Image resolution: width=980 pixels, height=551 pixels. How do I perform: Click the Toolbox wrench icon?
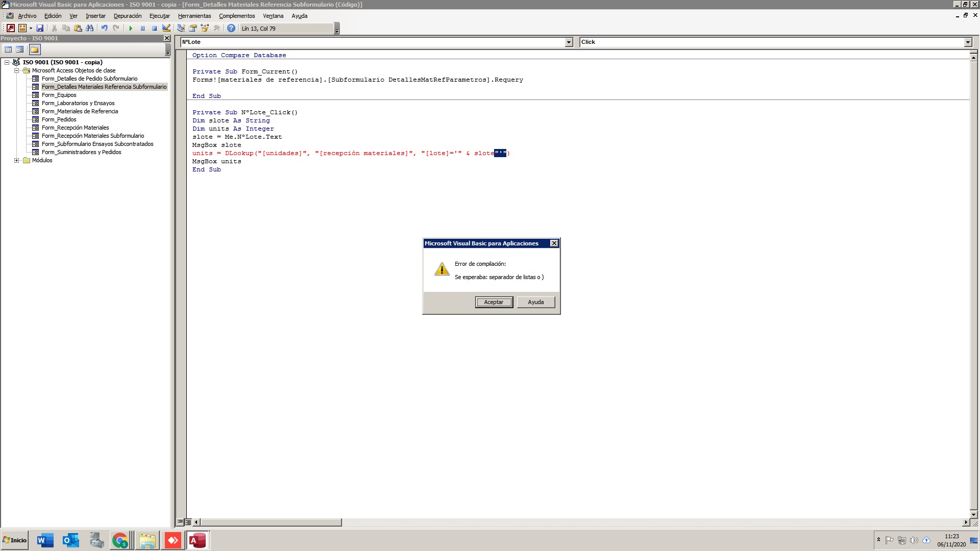(x=217, y=28)
